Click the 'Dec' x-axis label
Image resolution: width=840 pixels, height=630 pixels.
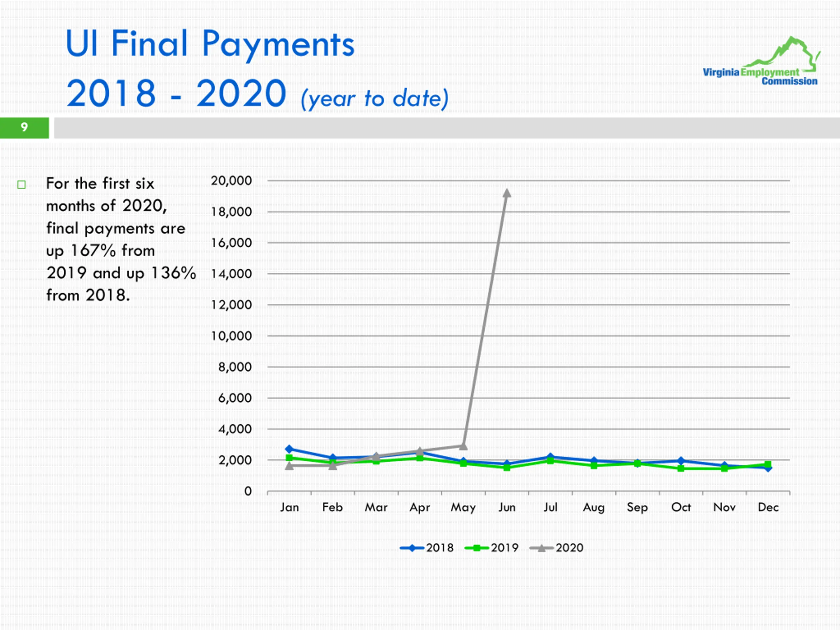click(x=768, y=507)
